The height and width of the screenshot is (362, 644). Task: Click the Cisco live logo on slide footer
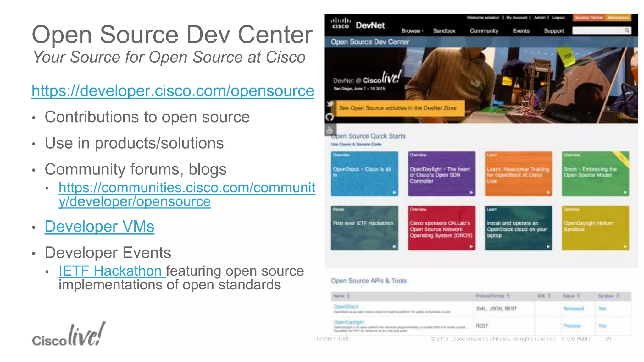coord(69,334)
